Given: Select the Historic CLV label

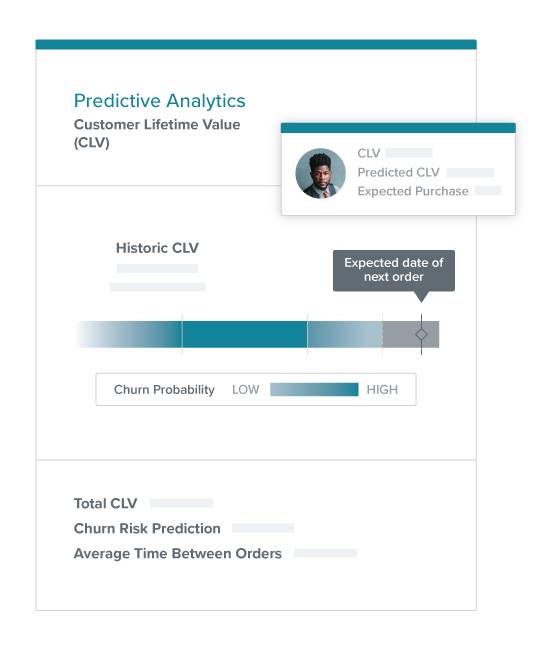Looking at the screenshot, I should [157, 248].
